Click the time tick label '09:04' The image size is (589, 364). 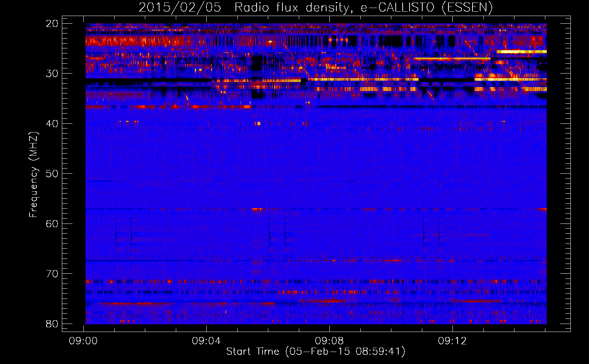point(206,341)
